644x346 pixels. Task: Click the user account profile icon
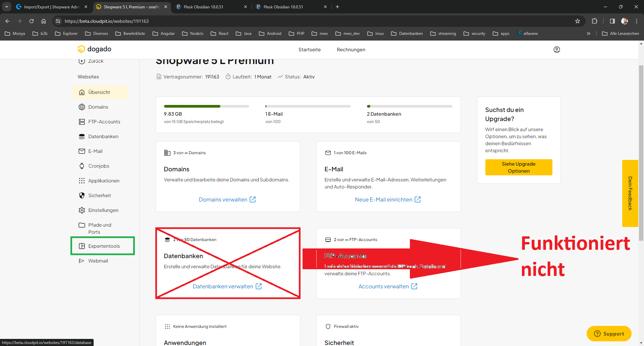[556, 50]
